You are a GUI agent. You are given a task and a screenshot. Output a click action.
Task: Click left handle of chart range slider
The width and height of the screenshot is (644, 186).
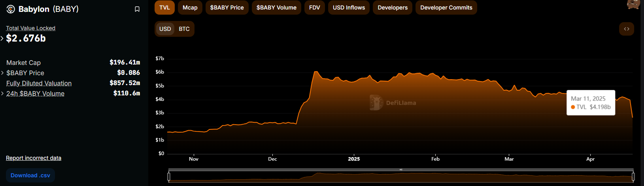click(169, 177)
